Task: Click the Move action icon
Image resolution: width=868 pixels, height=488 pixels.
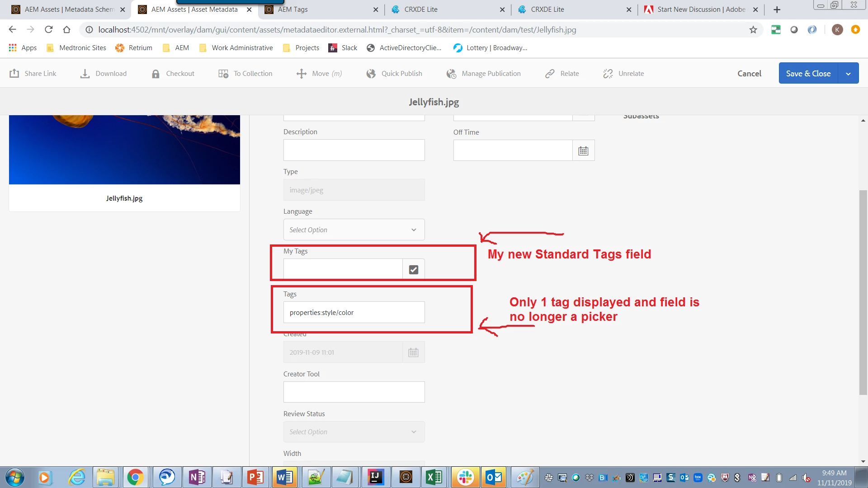Action: 302,74
